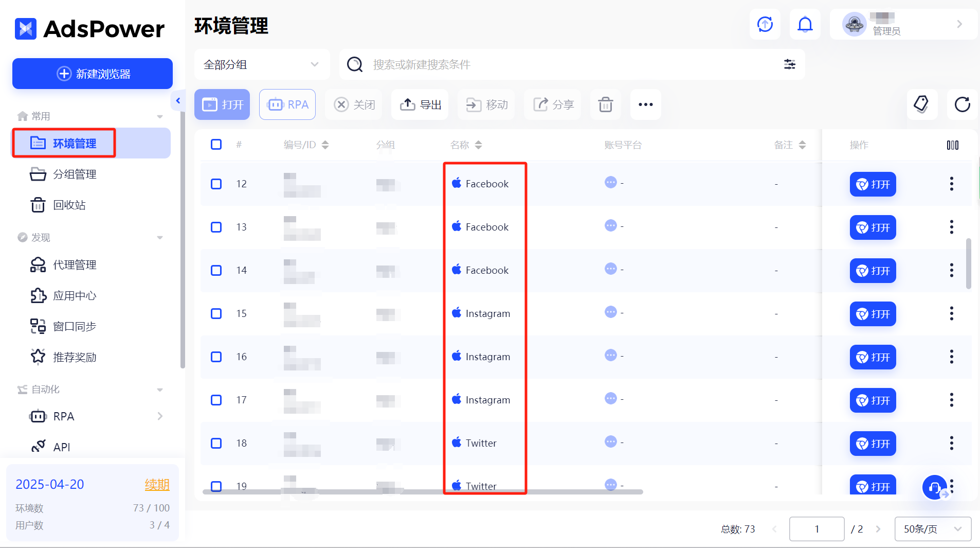Click the search input field
Viewport: 980px width, 548px height.
[x=514, y=64]
